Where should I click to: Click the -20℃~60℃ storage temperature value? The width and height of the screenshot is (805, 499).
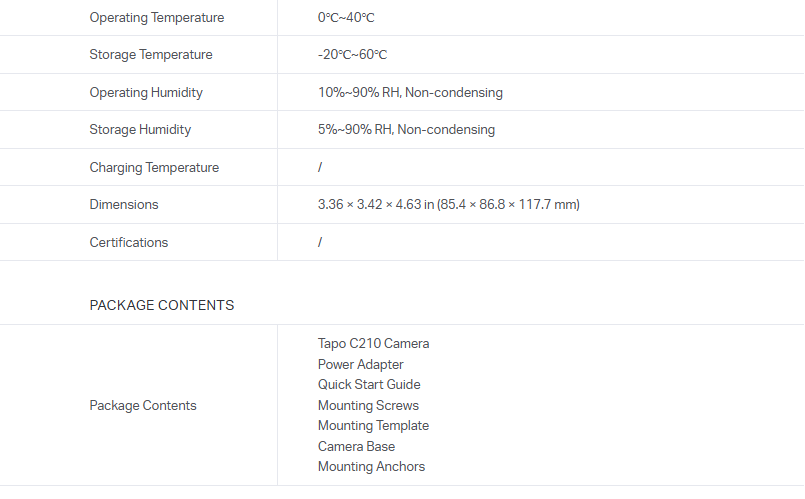click(x=352, y=55)
